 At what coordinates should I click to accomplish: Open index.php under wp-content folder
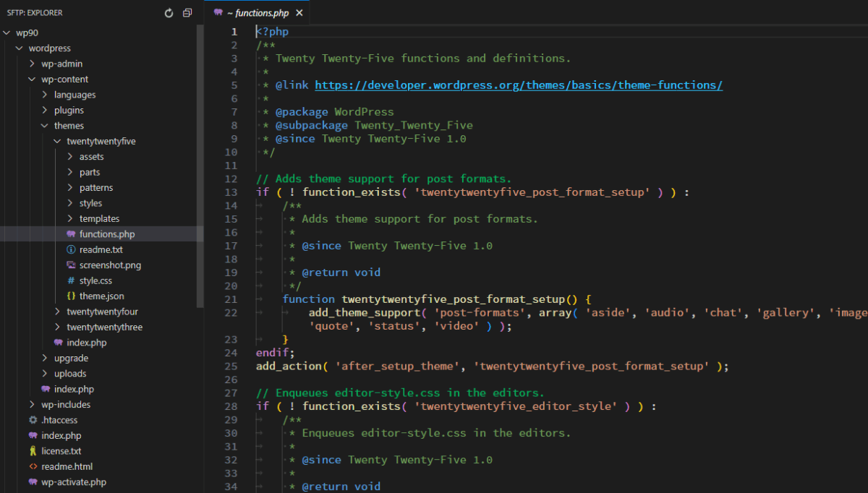(74, 389)
